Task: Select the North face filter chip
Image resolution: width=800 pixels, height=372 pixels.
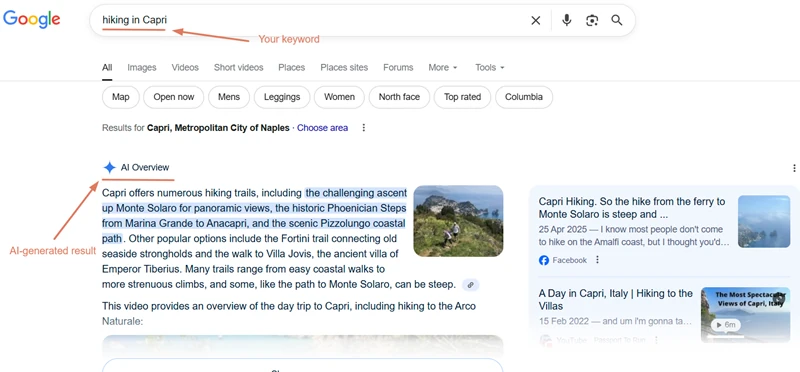Action: pyautogui.click(x=399, y=97)
